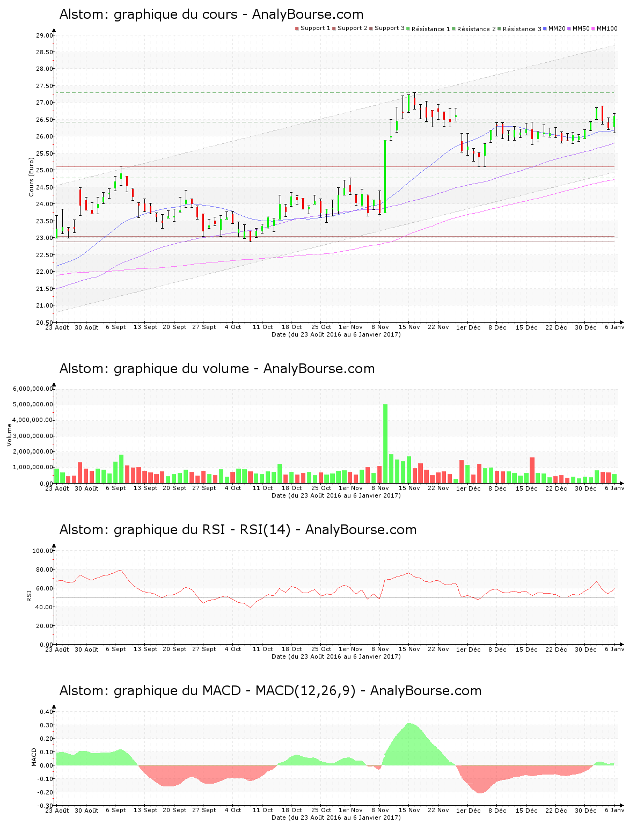This screenshot has height=832, width=644.
Task: Click '6 Janv' date on price chart axis
Action: [614, 327]
